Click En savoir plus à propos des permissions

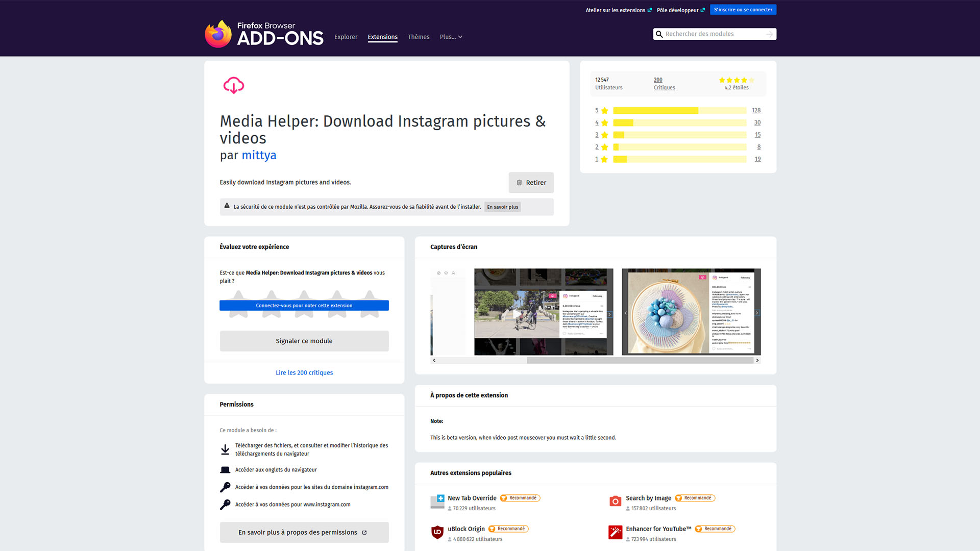tap(304, 532)
